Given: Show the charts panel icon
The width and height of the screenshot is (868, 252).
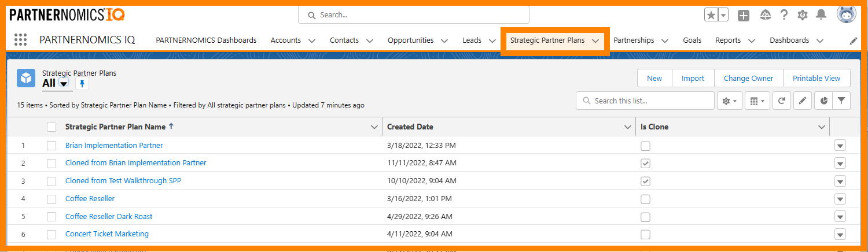Looking at the screenshot, I should click(x=823, y=101).
